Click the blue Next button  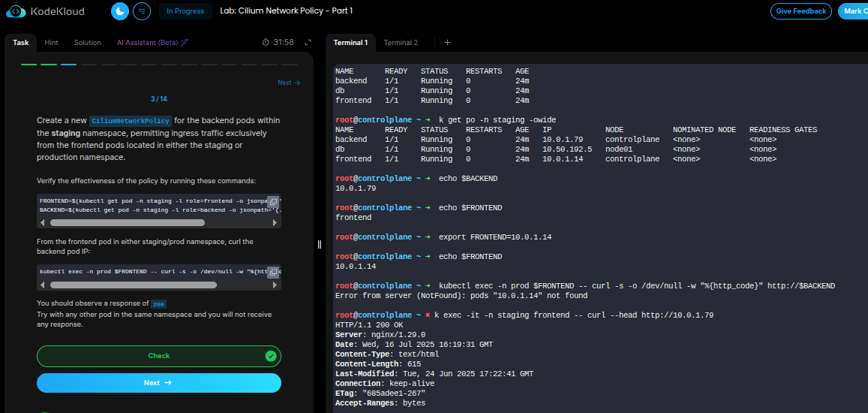click(158, 383)
